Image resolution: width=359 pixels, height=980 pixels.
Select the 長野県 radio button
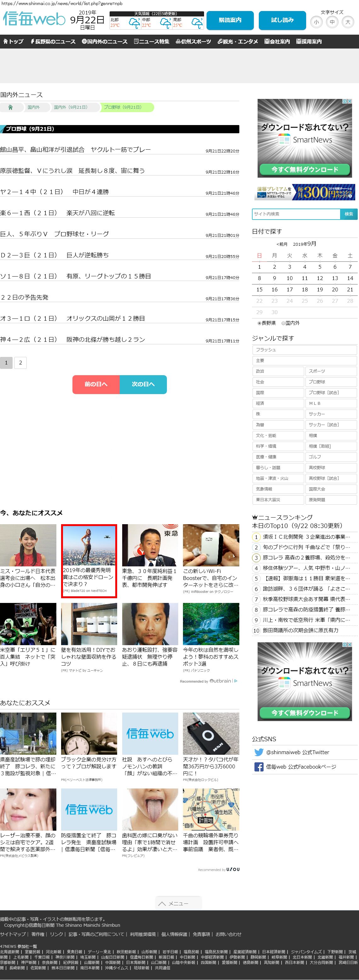[x=259, y=324]
